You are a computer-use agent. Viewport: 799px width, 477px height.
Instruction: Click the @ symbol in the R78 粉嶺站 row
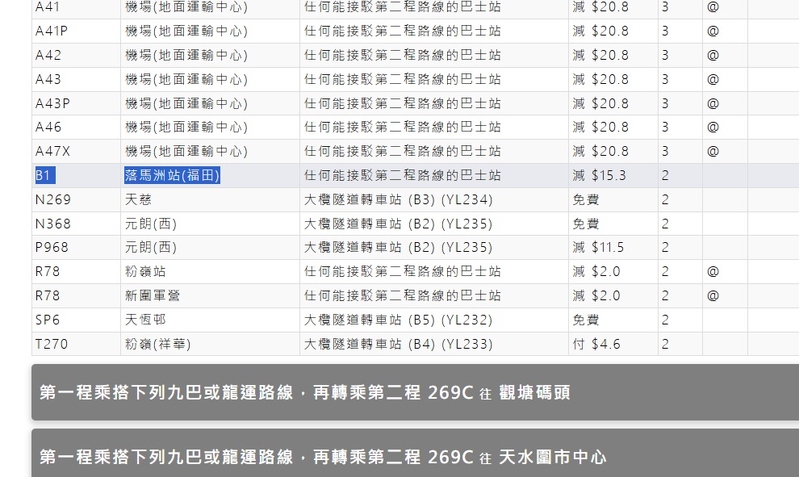pyautogui.click(x=713, y=271)
